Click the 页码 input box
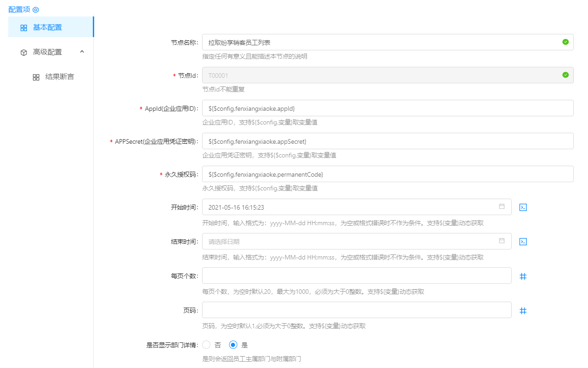Image resolution: width=588 pixels, height=368 pixels. click(356, 310)
